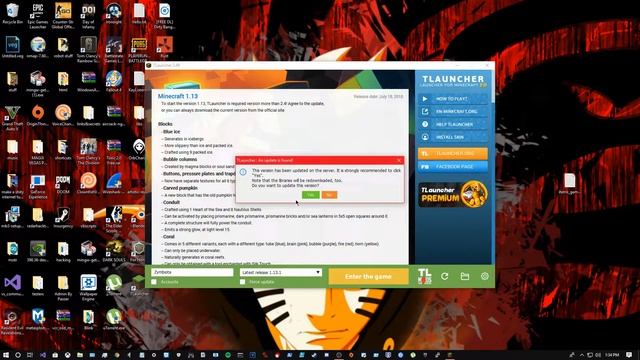Open the PUBG Battlegrounds desktop shortcut
The image size is (640, 360).
(x=139, y=50)
